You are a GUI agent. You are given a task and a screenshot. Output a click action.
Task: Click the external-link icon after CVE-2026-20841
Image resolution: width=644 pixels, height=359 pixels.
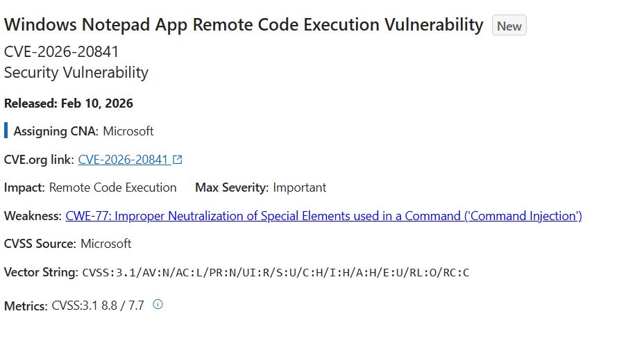[x=178, y=160]
